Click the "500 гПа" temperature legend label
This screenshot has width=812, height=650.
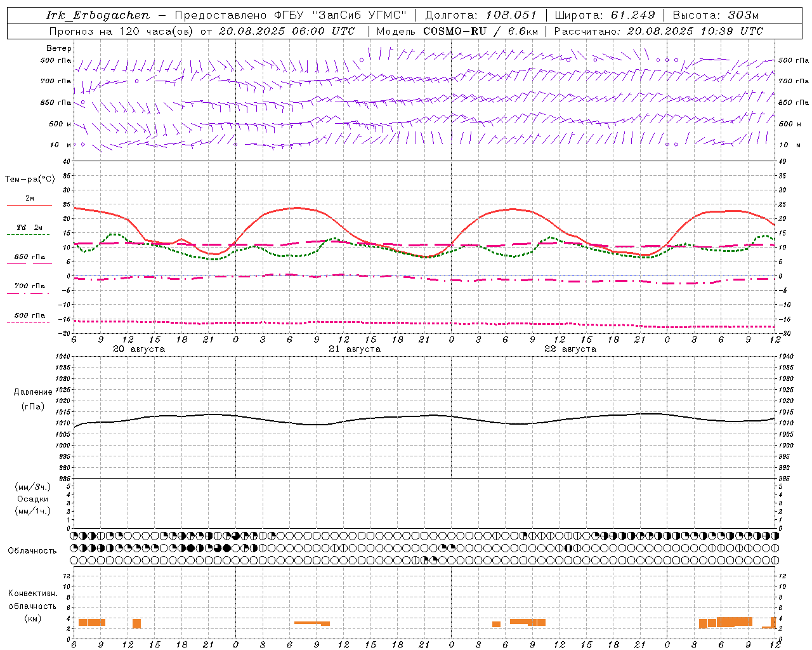point(29,315)
